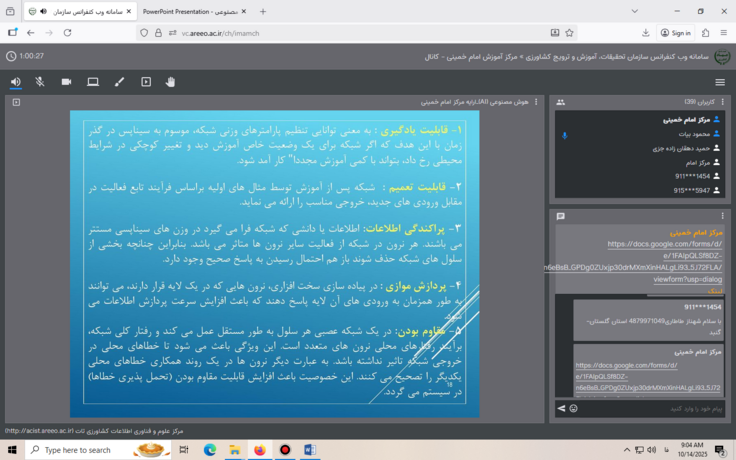Go back with the browser back arrow
The height and width of the screenshot is (460, 736).
31,33
